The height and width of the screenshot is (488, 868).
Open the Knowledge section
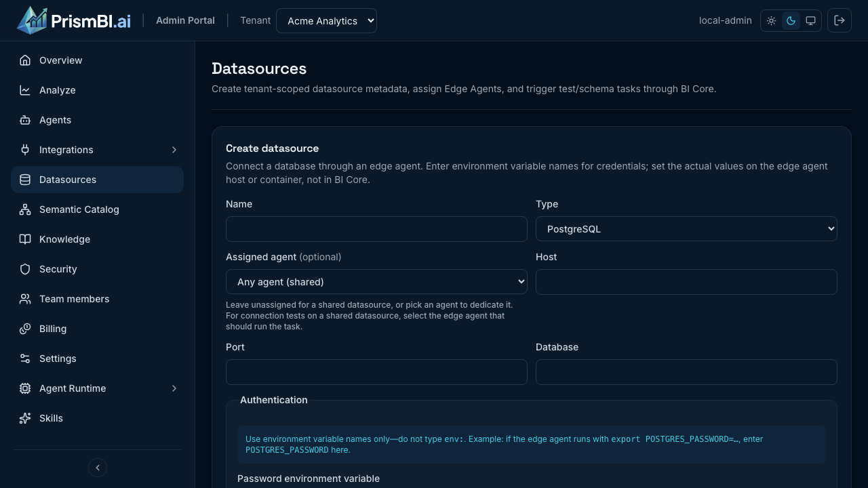[97, 239]
